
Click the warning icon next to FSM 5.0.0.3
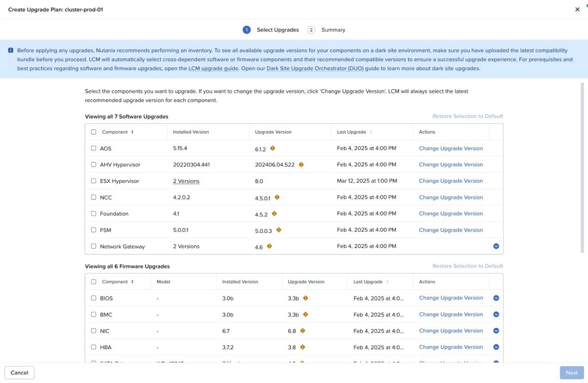point(279,230)
